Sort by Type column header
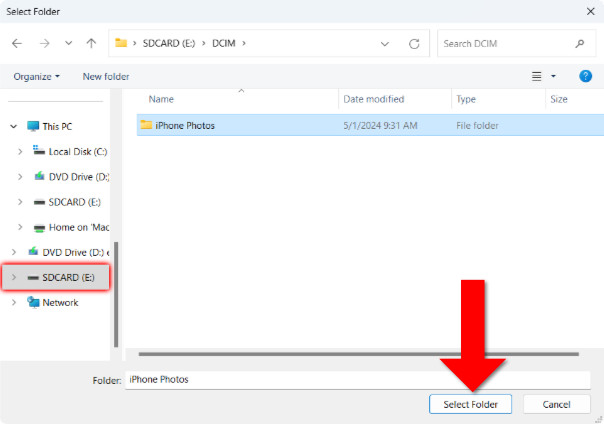The width and height of the screenshot is (604, 424). [466, 99]
